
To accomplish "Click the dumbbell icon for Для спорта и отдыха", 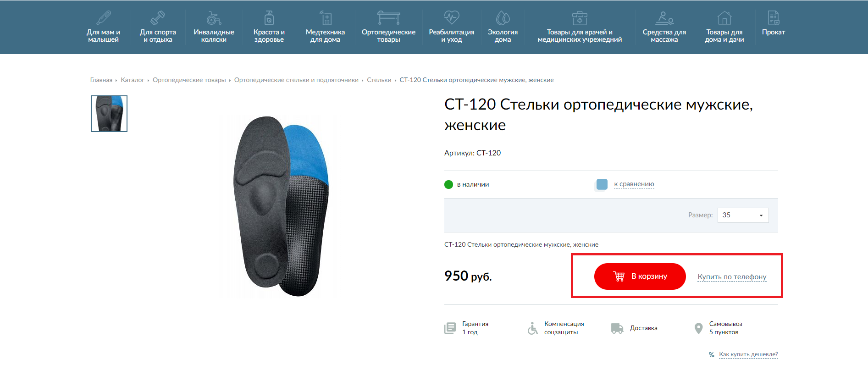I will (x=158, y=18).
